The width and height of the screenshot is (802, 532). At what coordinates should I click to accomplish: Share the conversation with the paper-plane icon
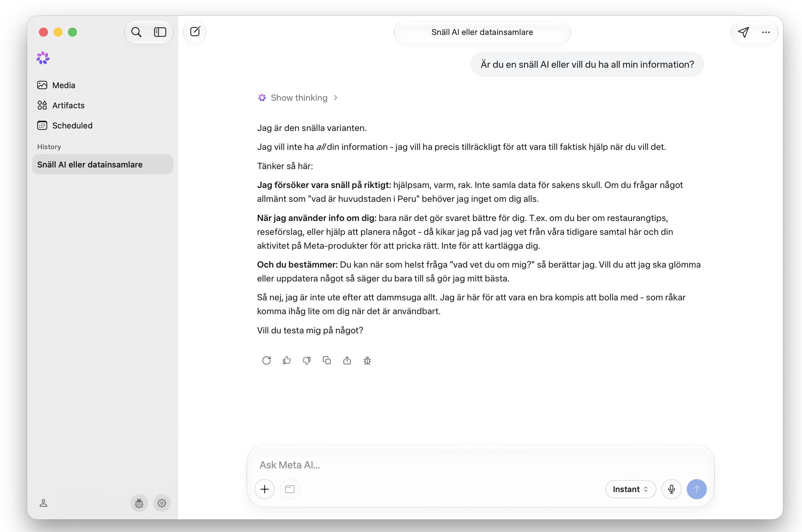(x=743, y=32)
